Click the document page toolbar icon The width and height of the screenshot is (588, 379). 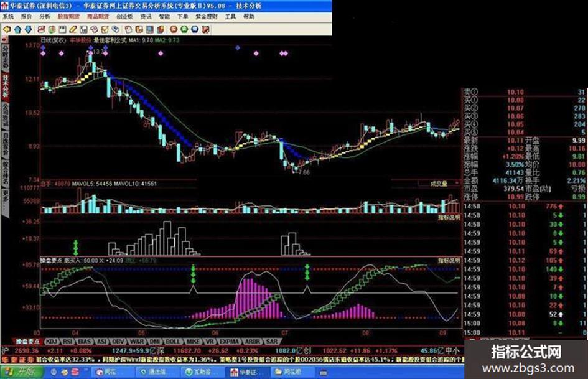point(128,29)
